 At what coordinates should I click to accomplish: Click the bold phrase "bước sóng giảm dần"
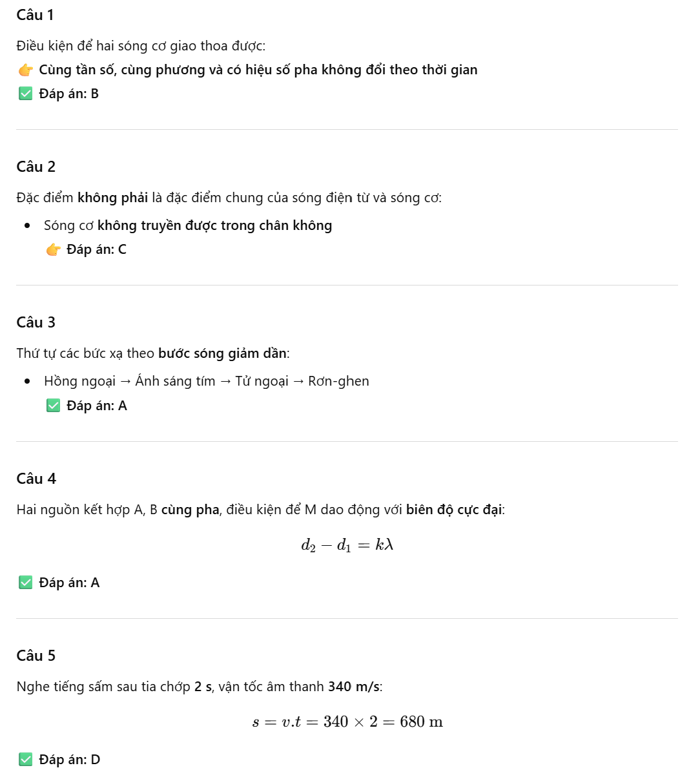click(x=222, y=353)
